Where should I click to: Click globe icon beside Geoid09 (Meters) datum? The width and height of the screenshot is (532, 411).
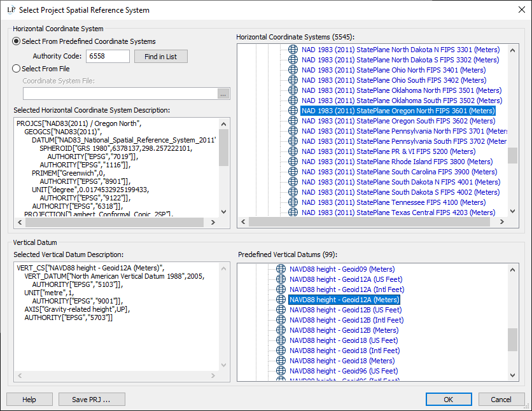281,269
